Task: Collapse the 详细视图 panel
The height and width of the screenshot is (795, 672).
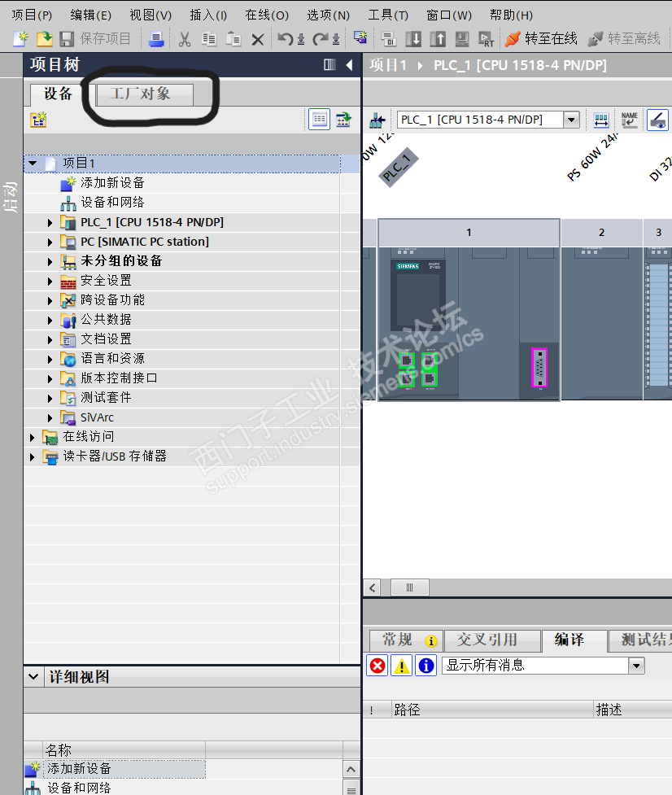Action: [x=33, y=676]
